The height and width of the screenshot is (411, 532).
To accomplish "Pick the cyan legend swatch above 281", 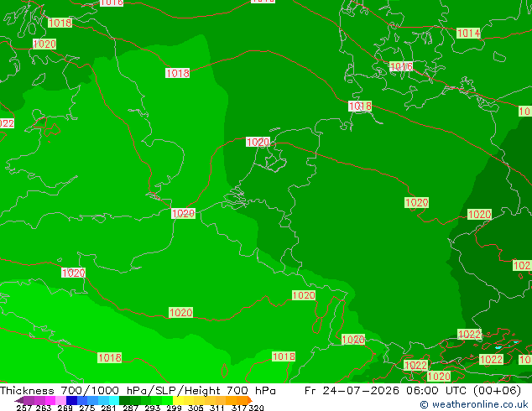I will (114, 400).
